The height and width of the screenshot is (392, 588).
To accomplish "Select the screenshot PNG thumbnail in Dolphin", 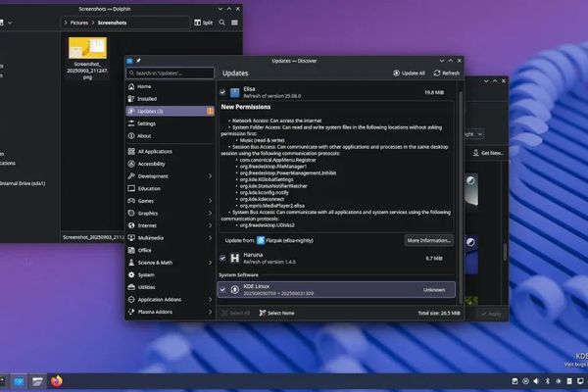I will [x=87, y=48].
